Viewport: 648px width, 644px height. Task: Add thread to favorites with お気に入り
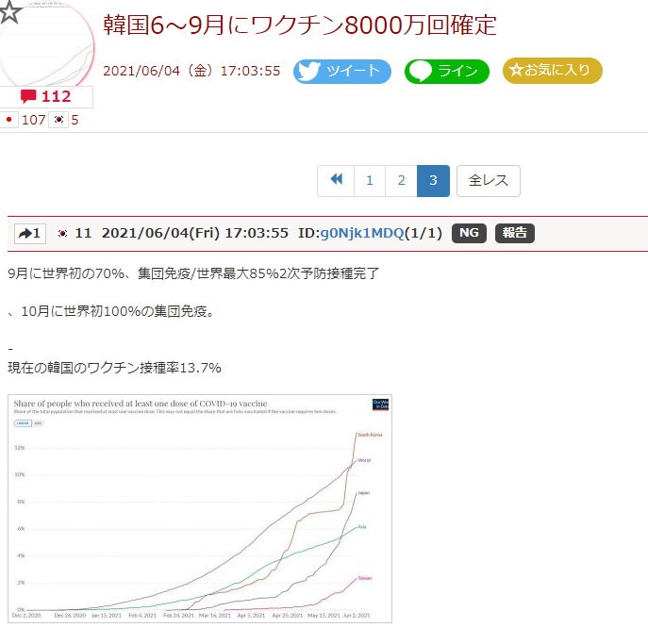pos(552,71)
